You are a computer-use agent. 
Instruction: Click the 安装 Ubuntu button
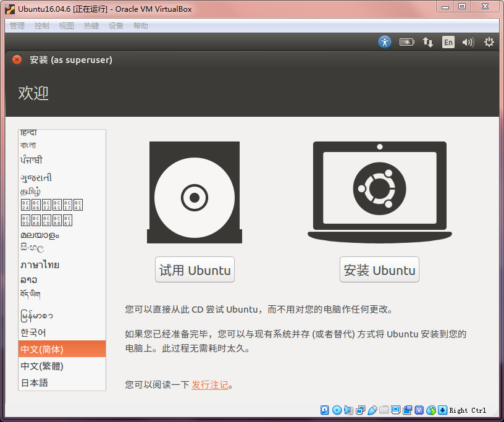[x=379, y=269]
